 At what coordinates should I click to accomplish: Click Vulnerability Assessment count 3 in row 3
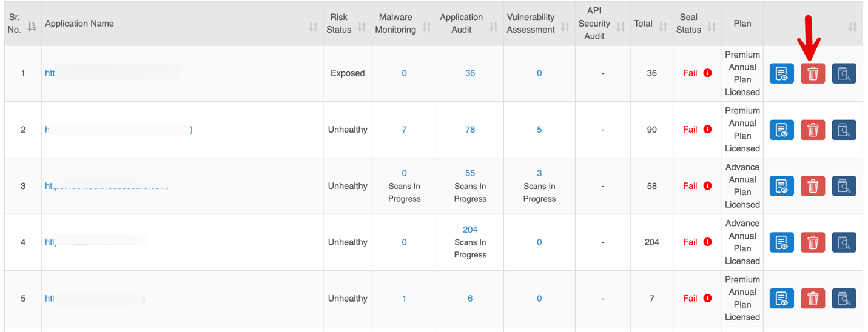point(539,173)
